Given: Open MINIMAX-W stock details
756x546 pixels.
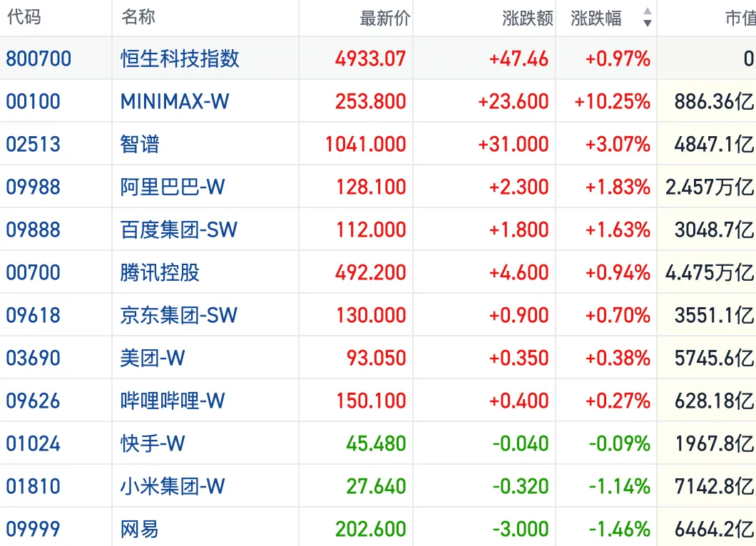Looking at the screenshot, I should pos(175,102).
